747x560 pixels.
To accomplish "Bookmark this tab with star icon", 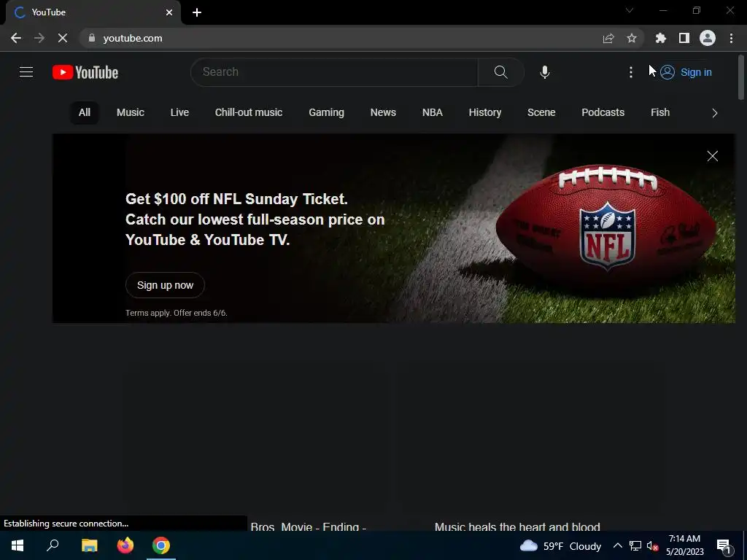I will (x=632, y=38).
